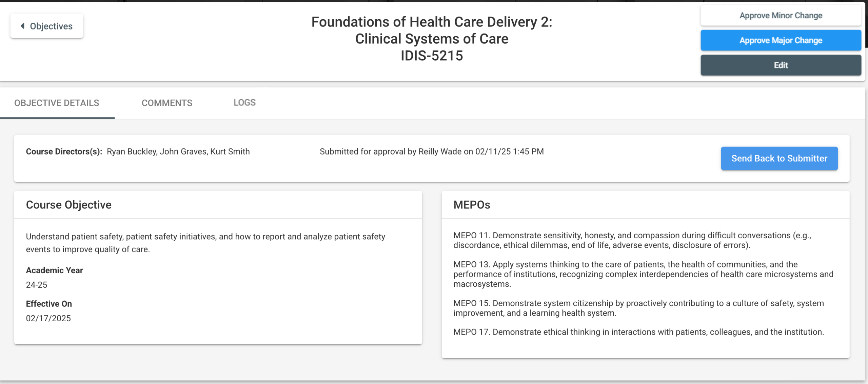This screenshot has width=868, height=384.
Task: Click Approve Major Change
Action: (781, 40)
